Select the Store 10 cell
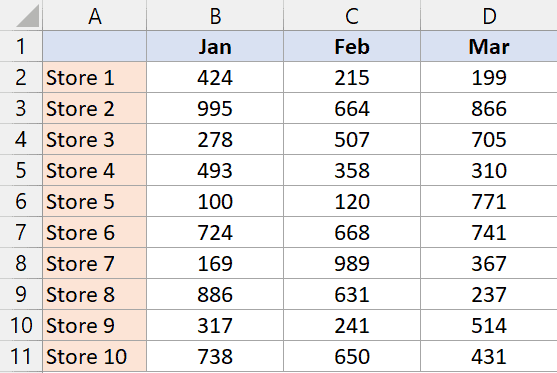Screen dimensions: 557x373 (x=94, y=356)
